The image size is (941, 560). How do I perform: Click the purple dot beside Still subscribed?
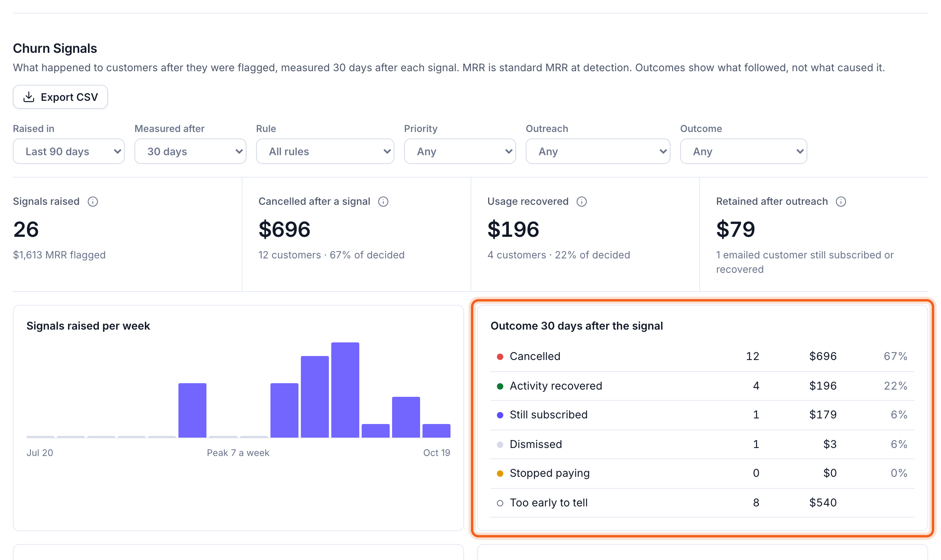point(500,415)
